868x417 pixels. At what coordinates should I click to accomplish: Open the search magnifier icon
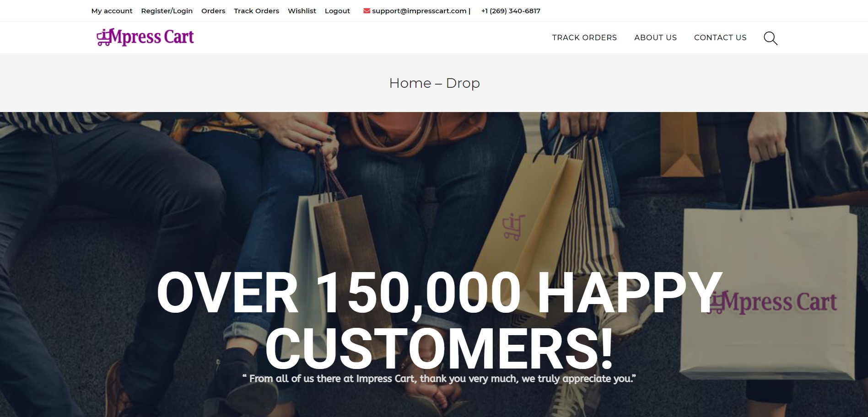[x=771, y=38]
